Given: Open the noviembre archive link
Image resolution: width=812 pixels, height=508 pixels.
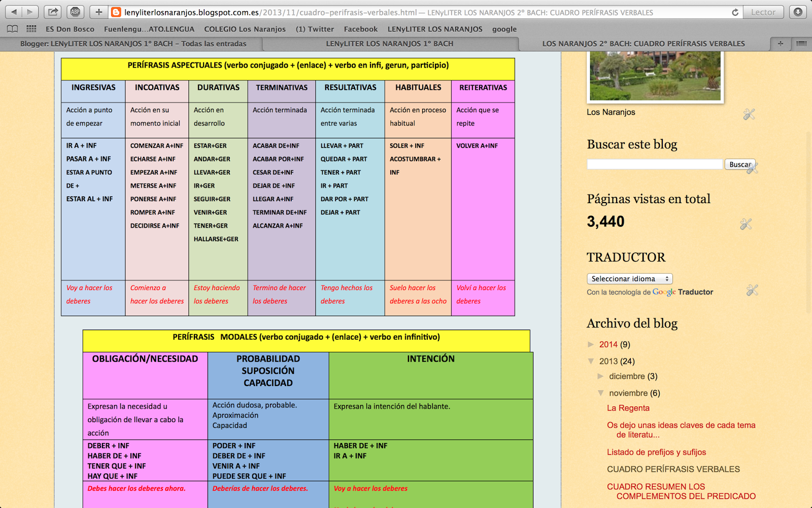Looking at the screenshot, I should point(628,393).
